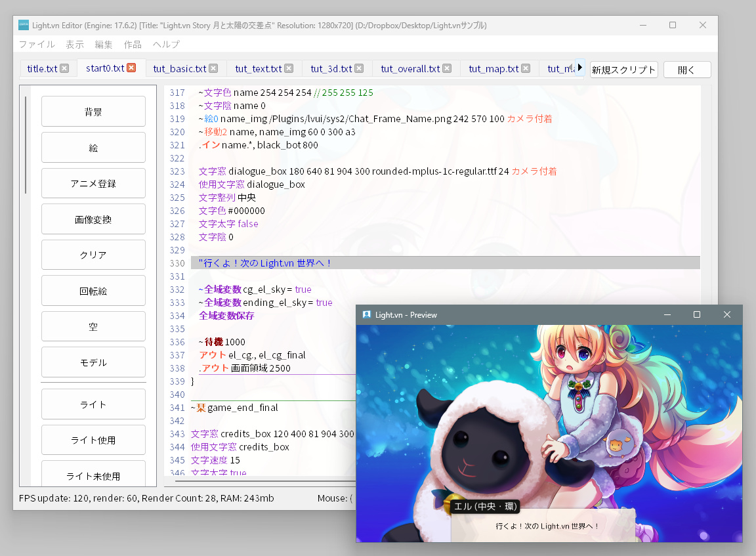Click the 新規スクリプト button

click(x=623, y=70)
